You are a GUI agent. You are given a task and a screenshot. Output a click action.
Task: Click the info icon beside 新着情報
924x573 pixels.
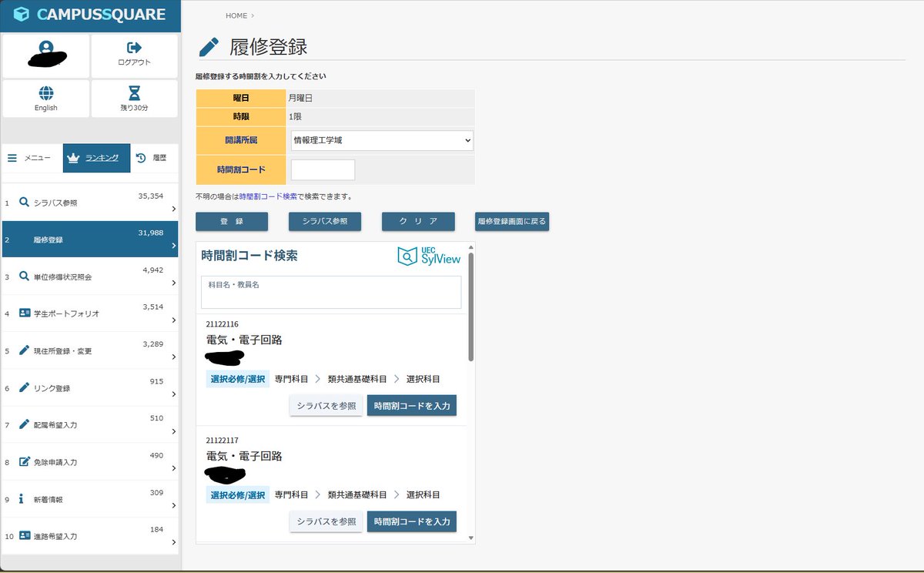tap(22, 498)
